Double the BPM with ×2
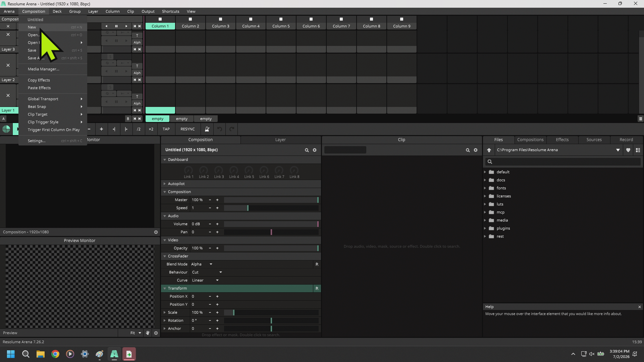This screenshot has height=362, width=644. click(151, 129)
